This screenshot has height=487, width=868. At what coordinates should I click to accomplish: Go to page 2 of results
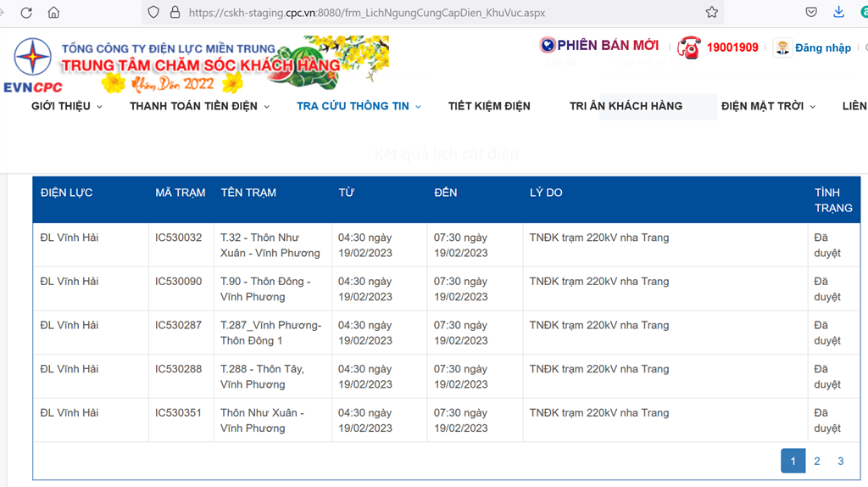816,461
